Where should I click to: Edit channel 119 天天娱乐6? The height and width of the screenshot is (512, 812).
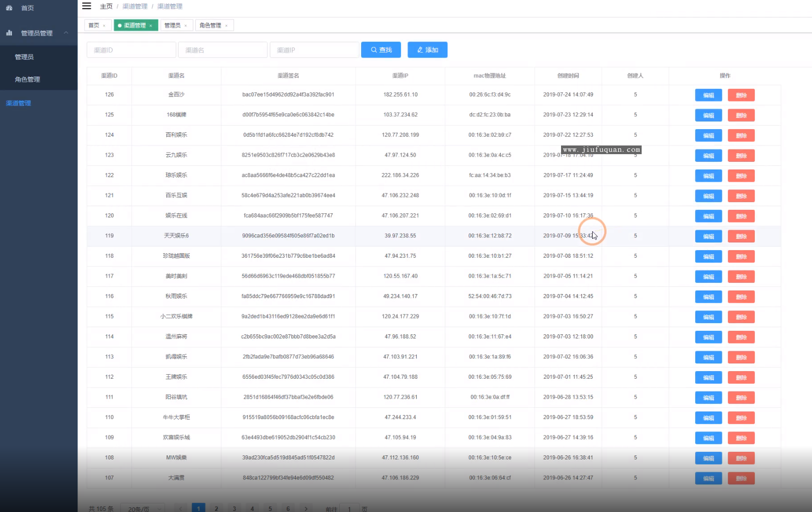click(708, 236)
